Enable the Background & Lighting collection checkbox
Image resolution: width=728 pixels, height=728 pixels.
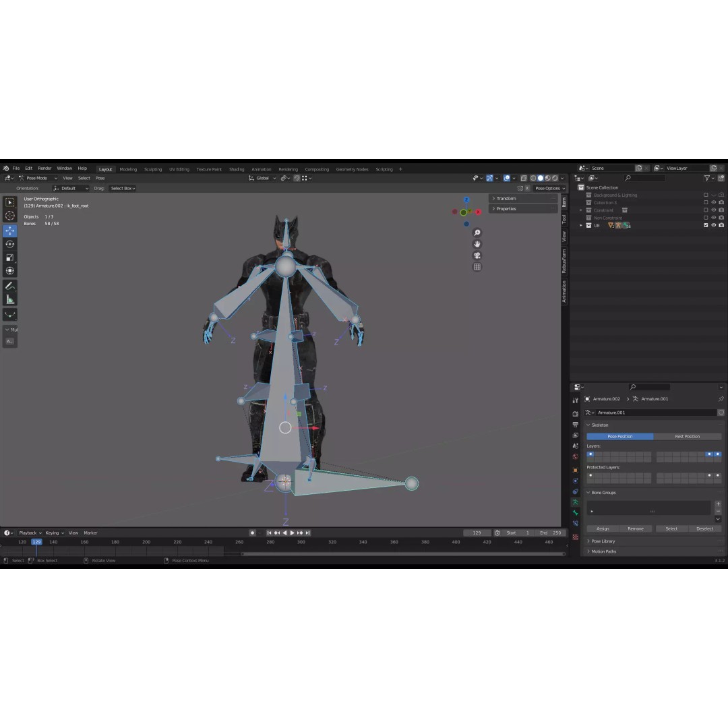click(x=706, y=195)
